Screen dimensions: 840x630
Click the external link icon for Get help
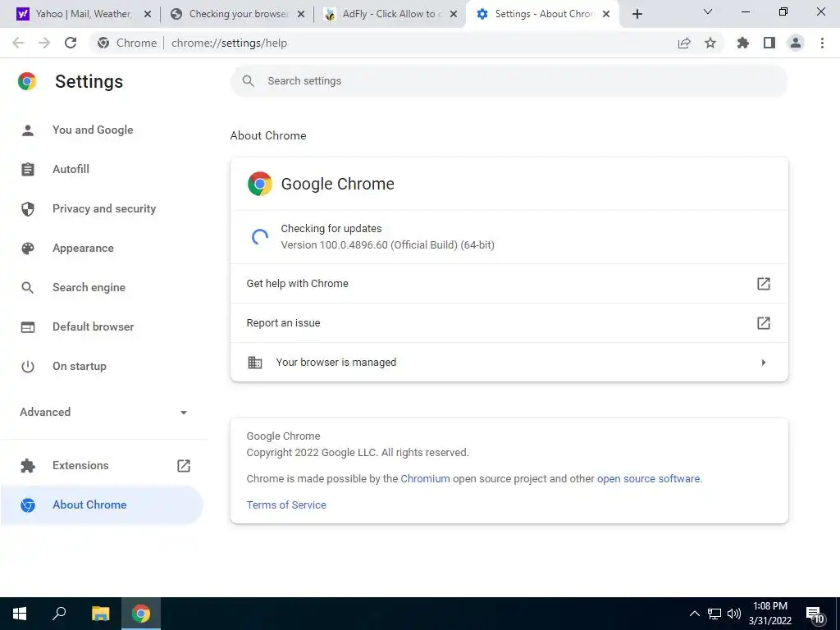click(x=764, y=283)
